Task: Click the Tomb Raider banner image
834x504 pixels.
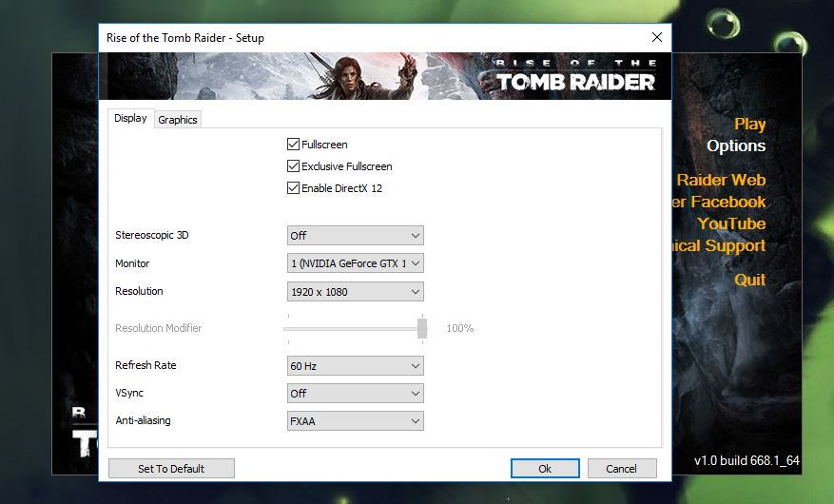Action: coord(385,75)
